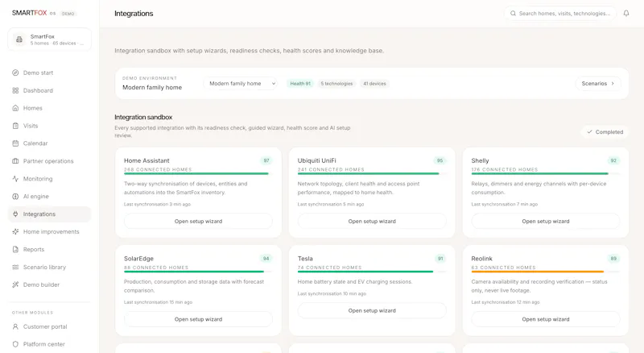Click the AI engine icon
Screen dimensions: 644x353
15,197
